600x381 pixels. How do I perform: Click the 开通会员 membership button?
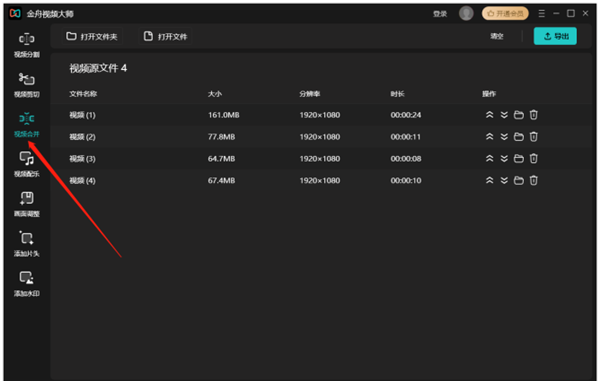pos(505,13)
